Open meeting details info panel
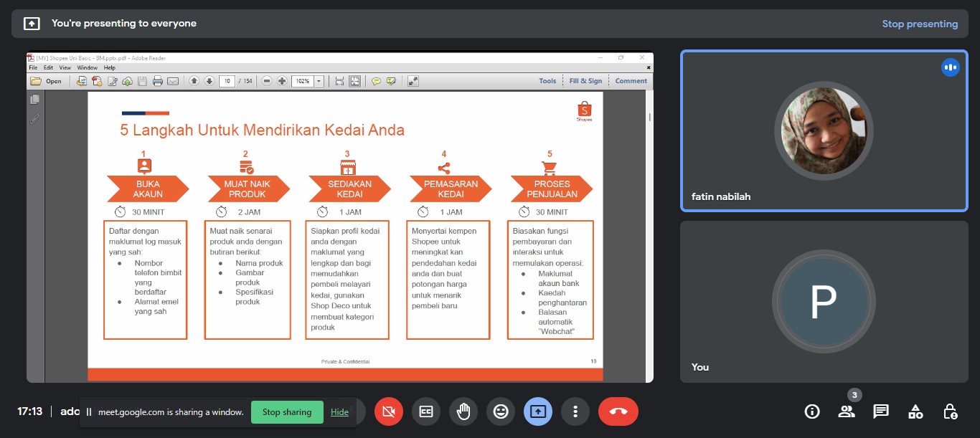Image resolution: width=980 pixels, height=438 pixels. coord(812,411)
